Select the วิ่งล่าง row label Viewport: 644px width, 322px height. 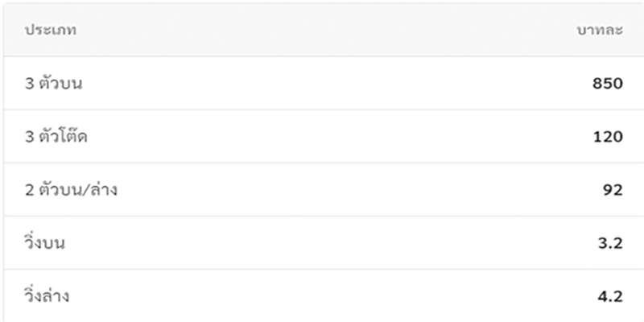(x=47, y=295)
